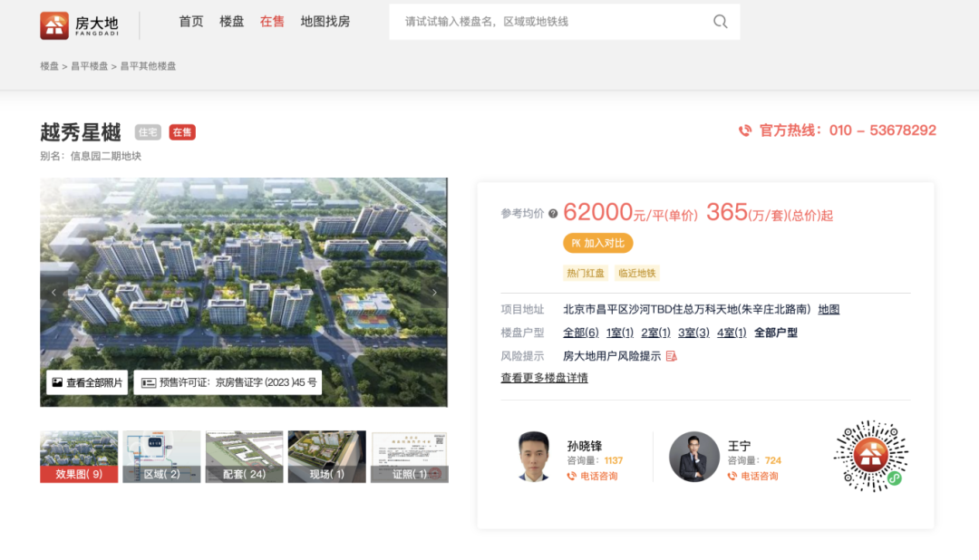
Task: Open the 地图找房 menu item
Action: (x=326, y=21)
